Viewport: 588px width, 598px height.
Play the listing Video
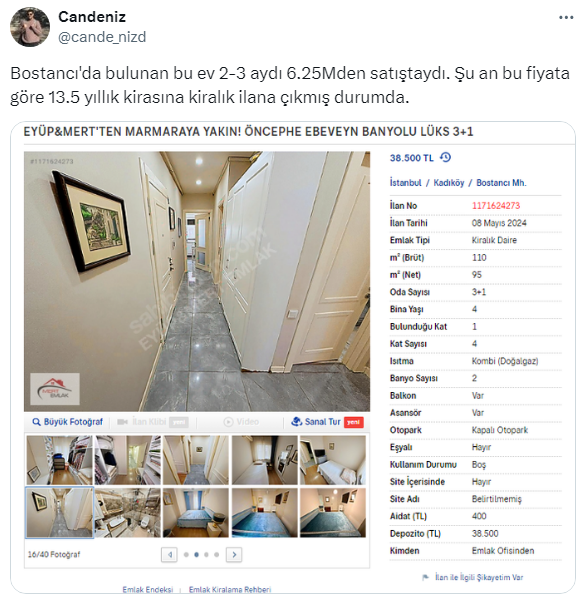(241, 422)
